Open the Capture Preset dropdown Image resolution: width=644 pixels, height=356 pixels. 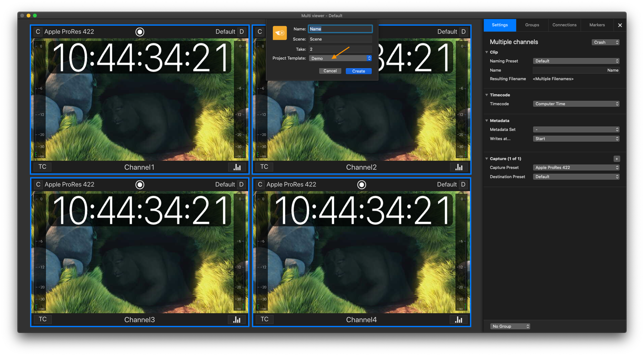tap(576, 167)
